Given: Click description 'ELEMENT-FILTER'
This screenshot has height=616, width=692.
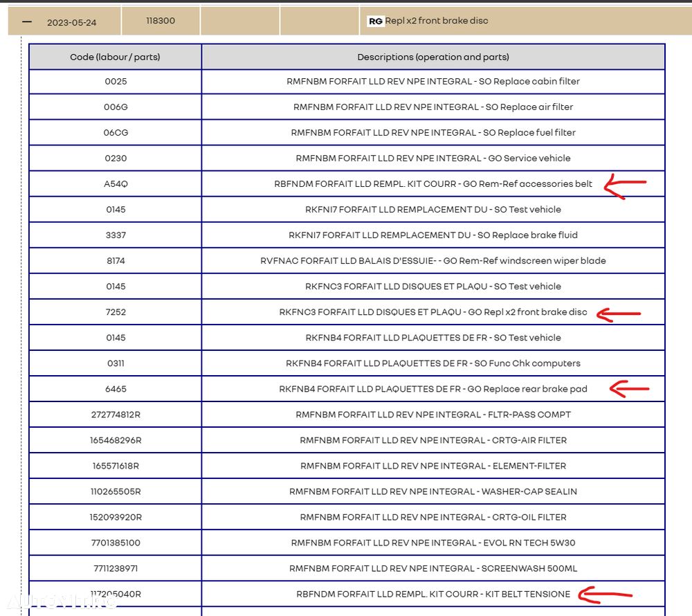Looking at the screenshot, I should pyautogui.click(x=529, y=466).
